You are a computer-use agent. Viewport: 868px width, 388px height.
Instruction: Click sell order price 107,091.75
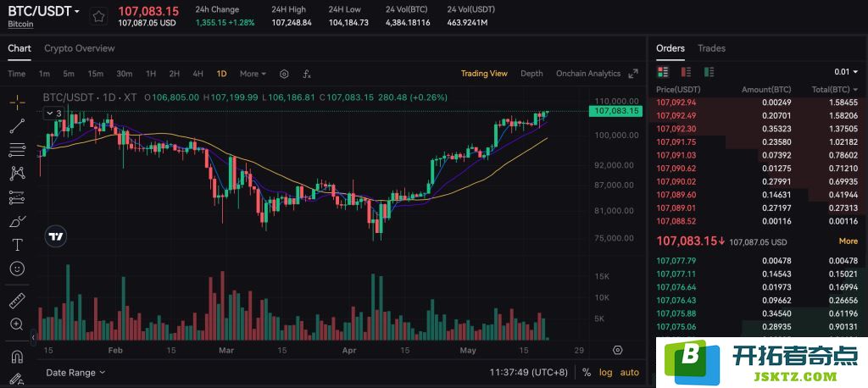[676, 141]
